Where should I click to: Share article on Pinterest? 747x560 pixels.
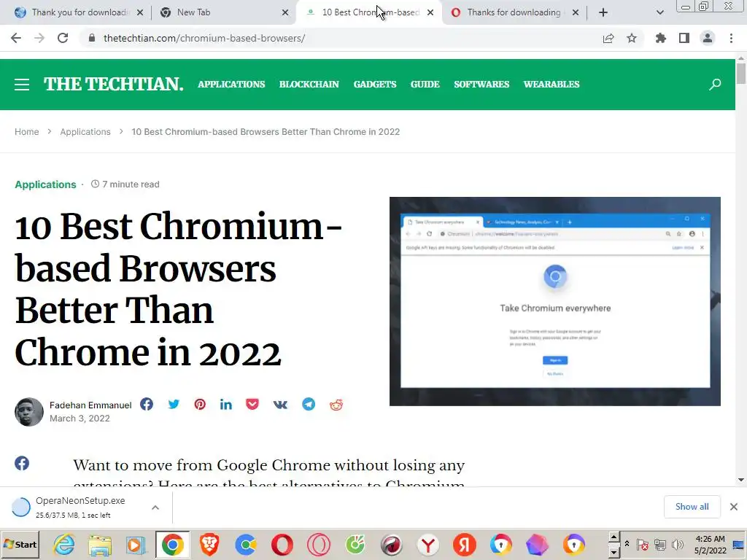pyautogui.click(x=200, y=404)
